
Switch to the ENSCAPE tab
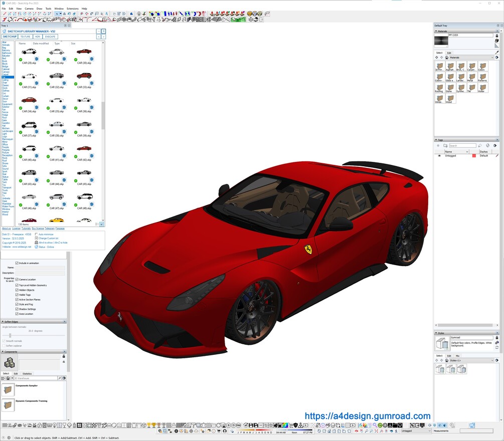[50, 37]
